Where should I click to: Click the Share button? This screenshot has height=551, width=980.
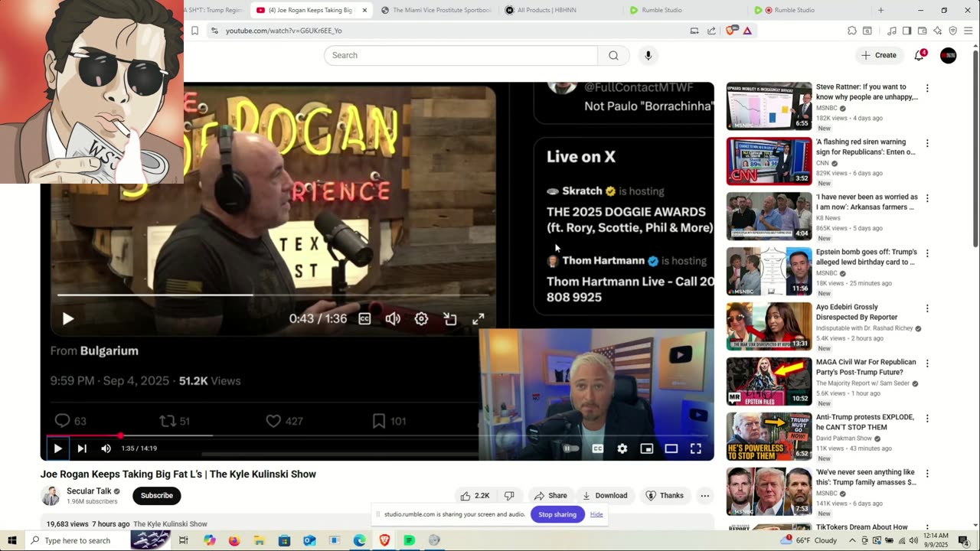point(550,495)
